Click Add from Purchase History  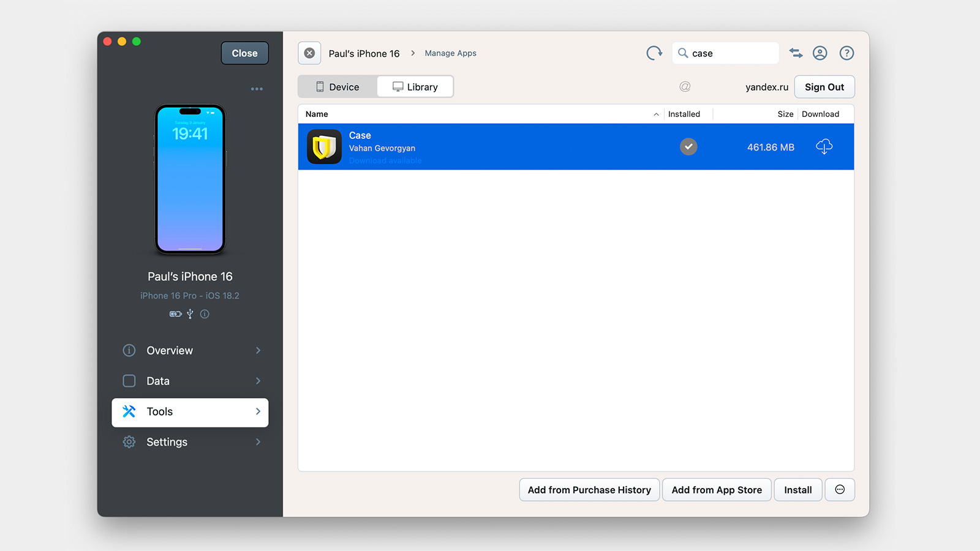pyautogui.click(x=589, y=490)
